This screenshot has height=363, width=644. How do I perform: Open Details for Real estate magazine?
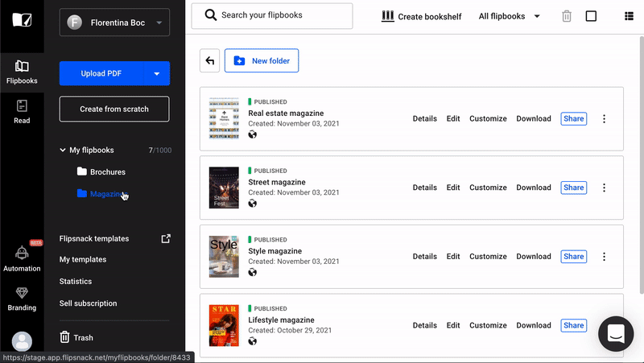coord(425,118)
